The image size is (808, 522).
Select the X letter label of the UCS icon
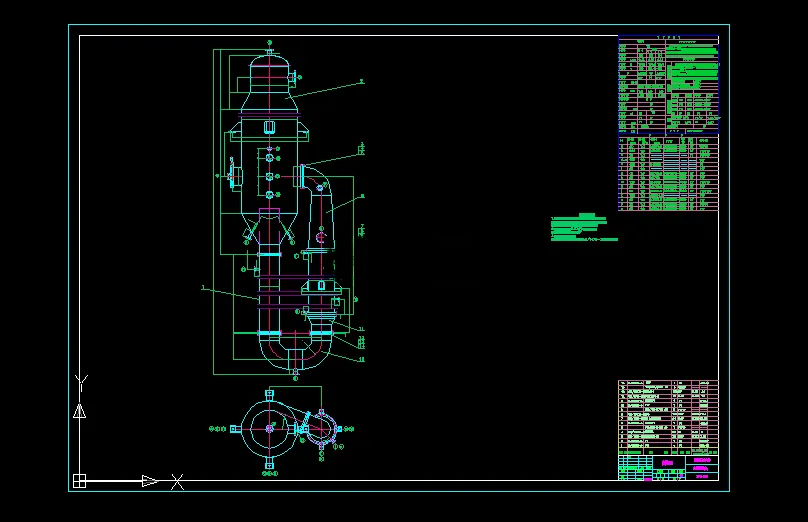177,482
